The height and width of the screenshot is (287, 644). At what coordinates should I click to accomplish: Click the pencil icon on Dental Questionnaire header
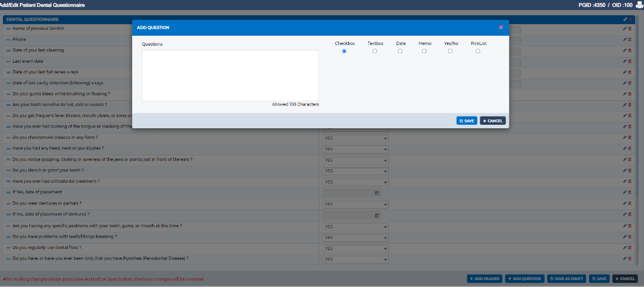point(625,19)
